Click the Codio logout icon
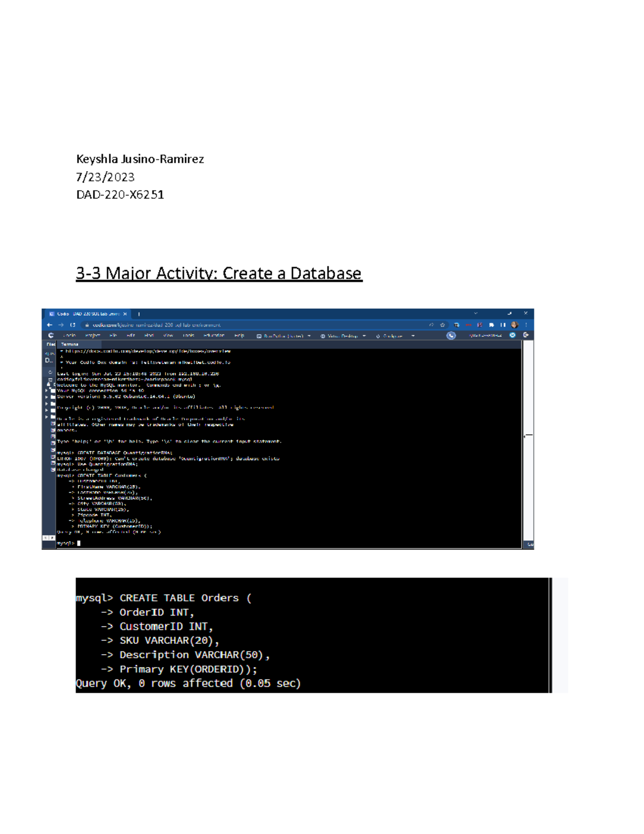 526,335
